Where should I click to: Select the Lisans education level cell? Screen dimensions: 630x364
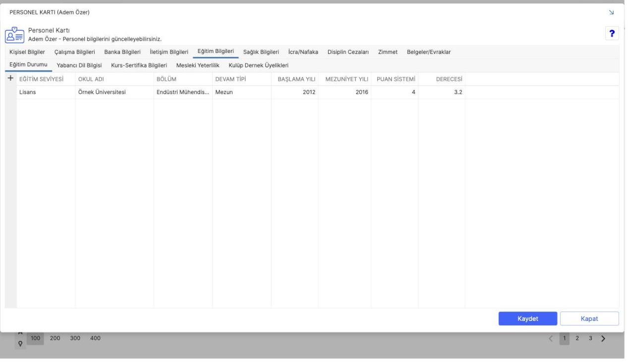pos(46,92)
